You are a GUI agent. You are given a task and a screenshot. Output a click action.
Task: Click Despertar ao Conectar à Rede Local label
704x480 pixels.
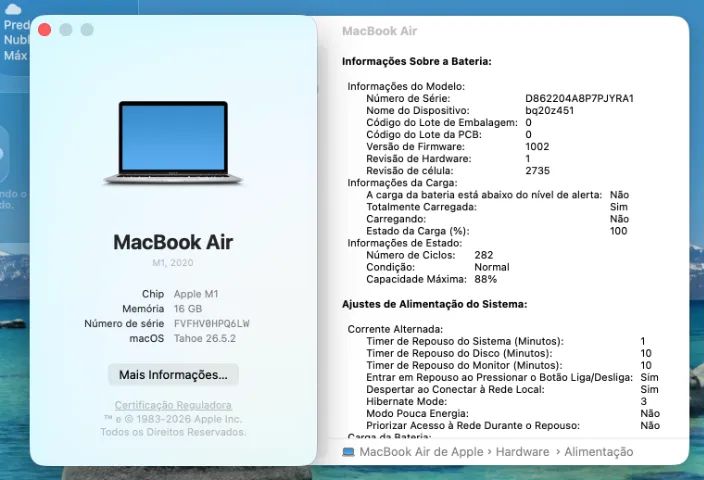pos(455,389)
